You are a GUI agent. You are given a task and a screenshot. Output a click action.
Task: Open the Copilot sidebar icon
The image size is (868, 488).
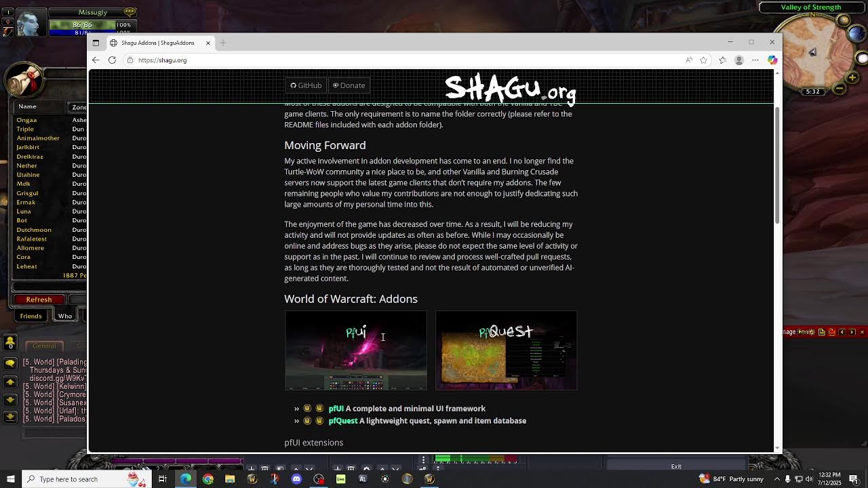click(x=772, y=60)
